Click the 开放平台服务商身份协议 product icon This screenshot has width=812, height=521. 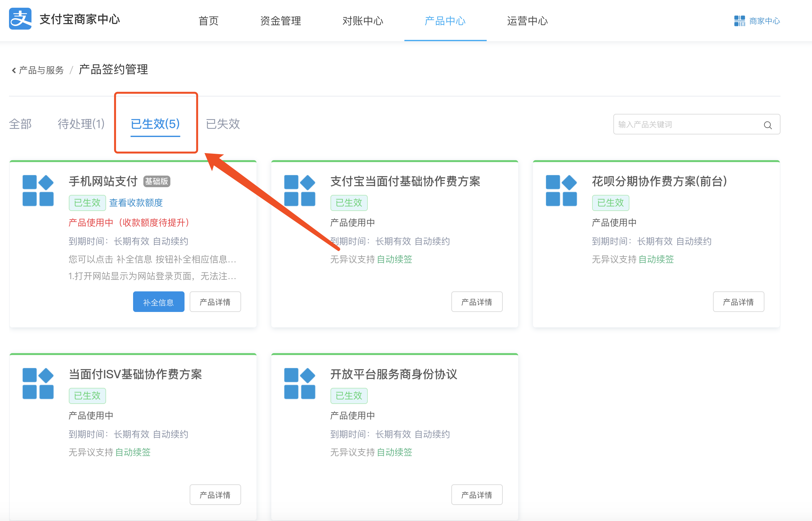299,383
